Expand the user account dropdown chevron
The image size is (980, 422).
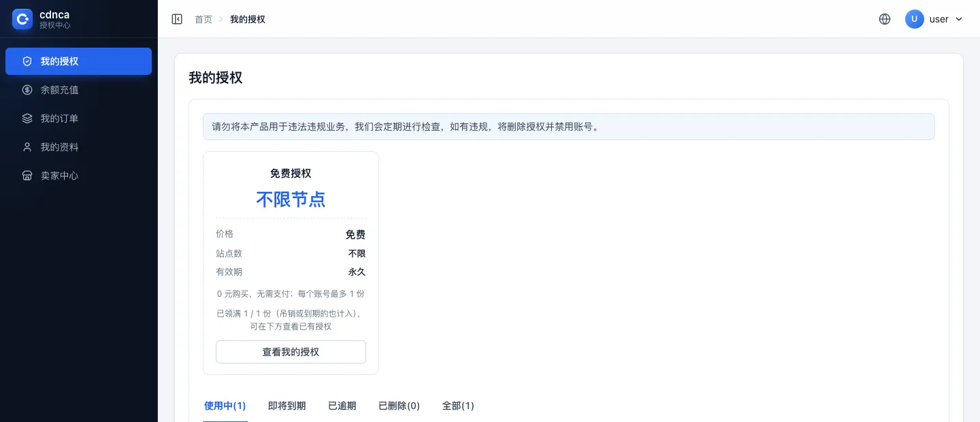click(x=959, y=19)
